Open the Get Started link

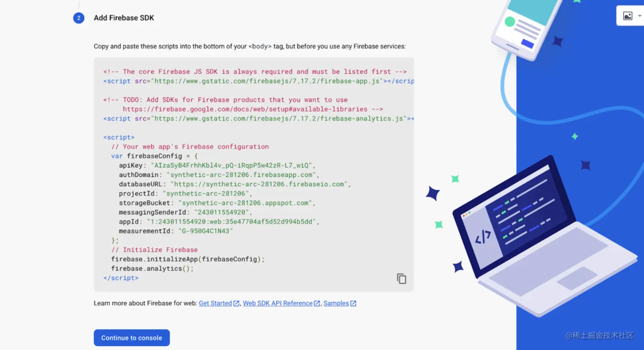(x=215, y=303)
